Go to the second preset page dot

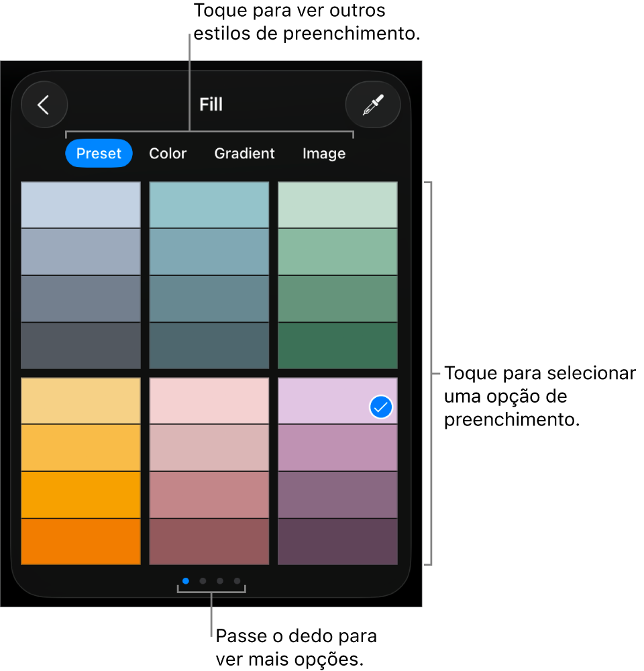coord(203,580)
